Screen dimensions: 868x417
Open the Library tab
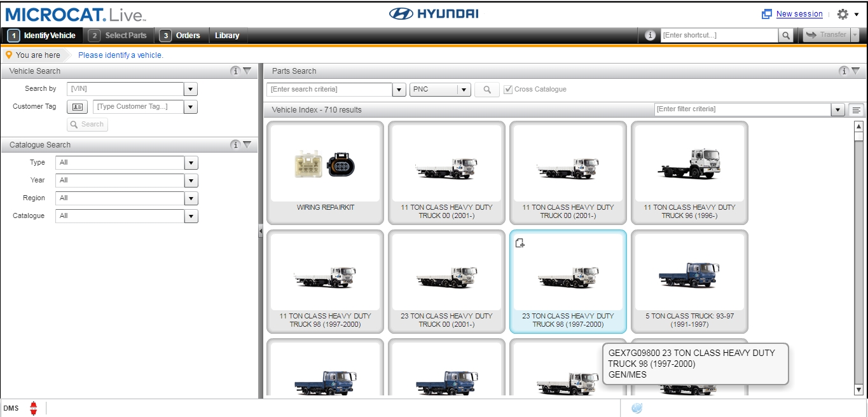tap(227, 36)
